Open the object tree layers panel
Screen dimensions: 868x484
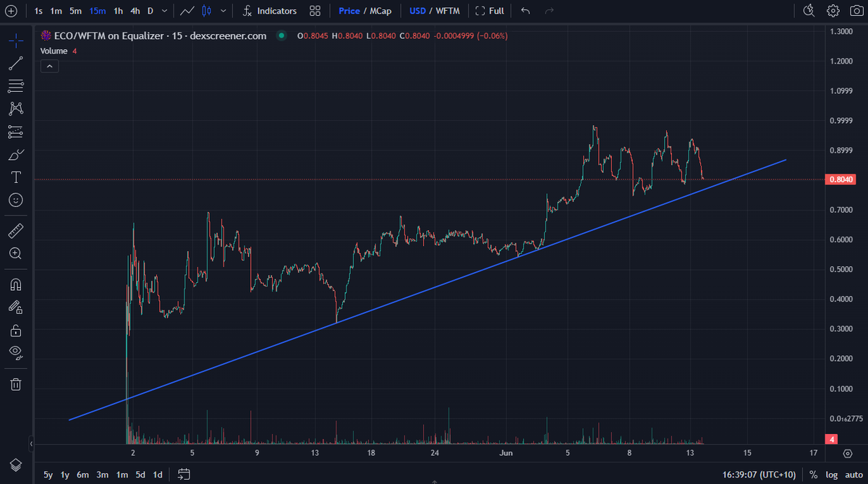click(x=16, y=464)
